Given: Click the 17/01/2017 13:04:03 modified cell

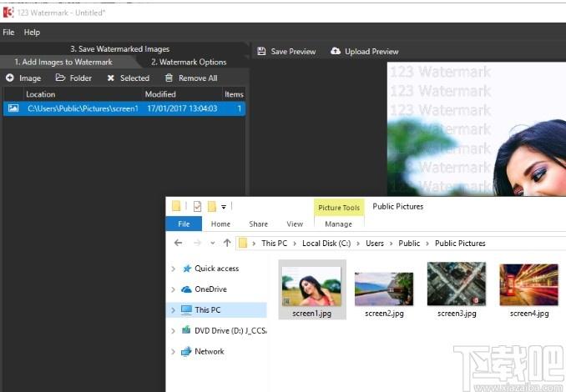Looking at the screenshot, I should click(182, 108).
